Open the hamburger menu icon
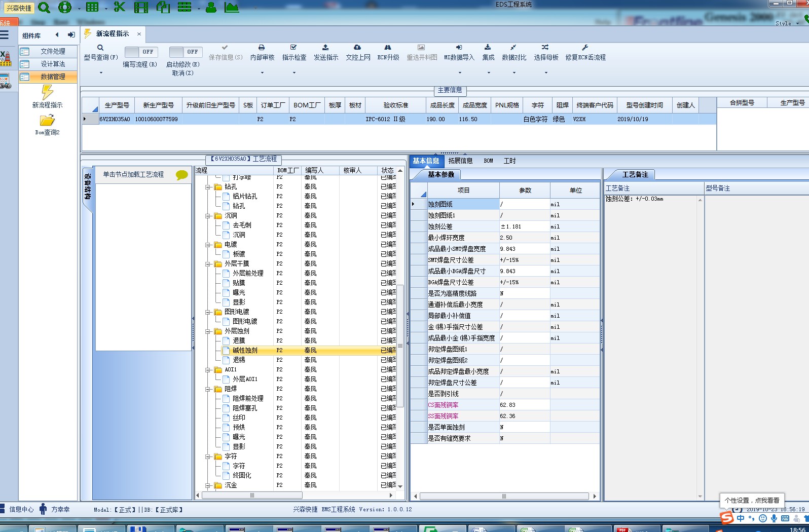809x532 pixels. coord(5,35)
